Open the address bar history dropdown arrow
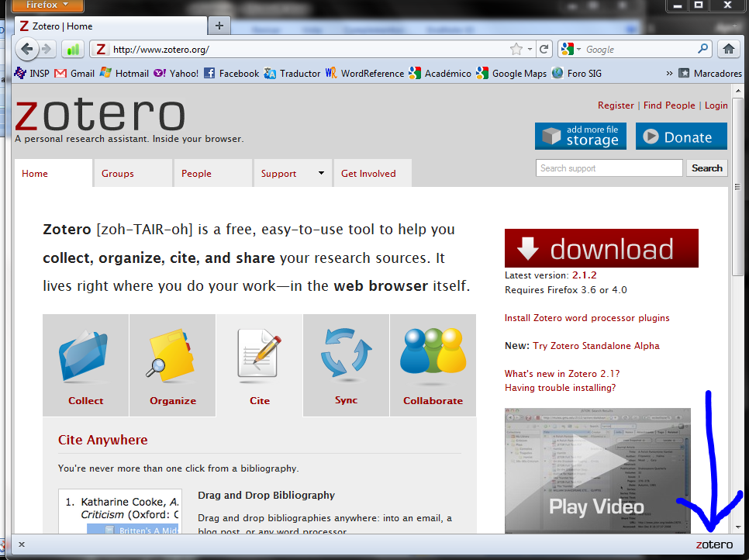The image size is (749, 560). pos(530,49)
